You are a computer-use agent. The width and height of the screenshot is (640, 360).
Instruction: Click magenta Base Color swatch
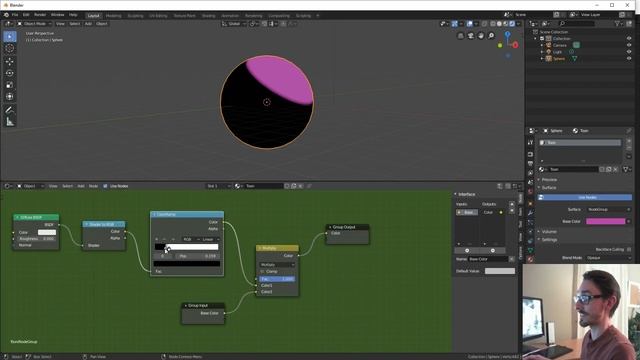point(605,221)
